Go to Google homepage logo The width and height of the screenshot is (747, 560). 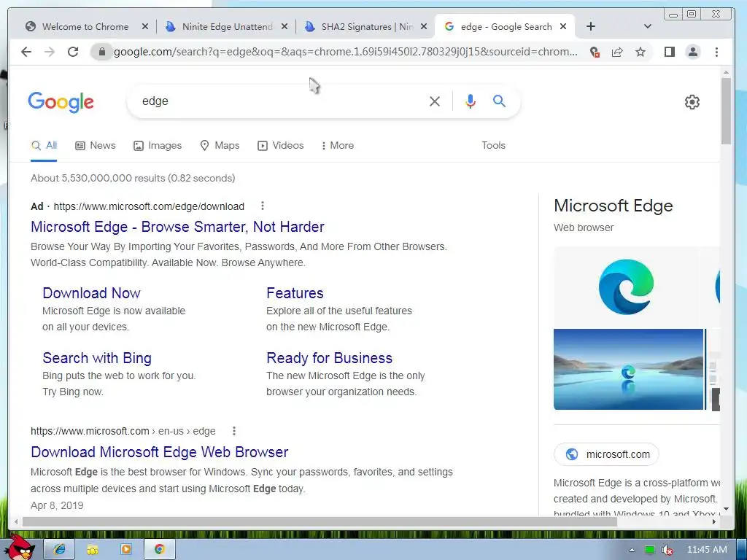[61, 102]
